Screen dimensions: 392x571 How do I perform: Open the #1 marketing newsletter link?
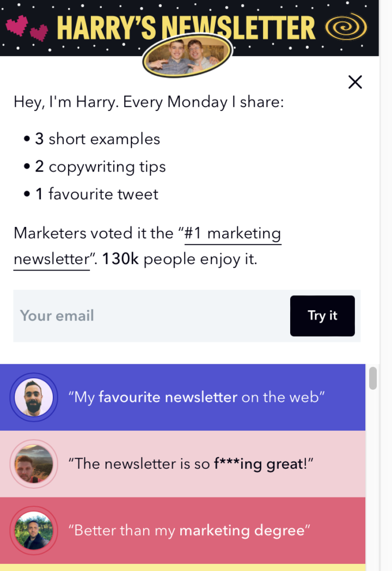click(x=232, y=234)
